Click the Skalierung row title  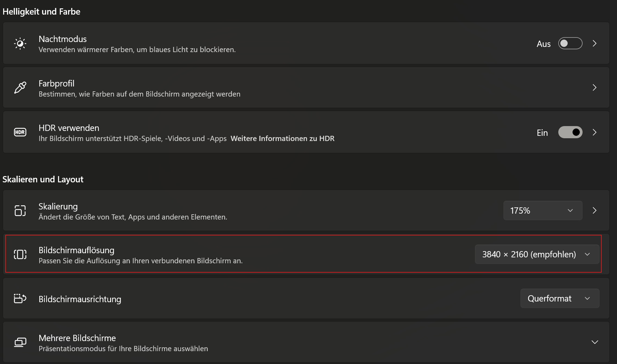(58, 206)
